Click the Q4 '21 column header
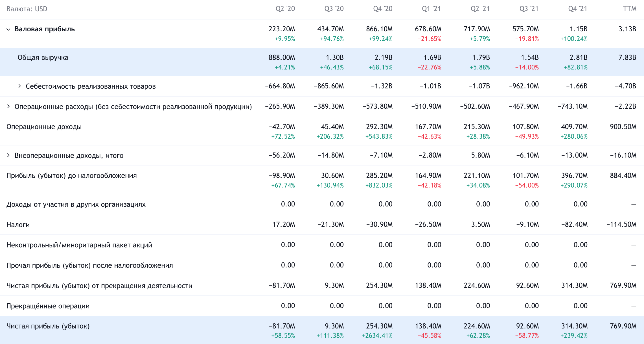Image resolution: width=644 pixels, height=344 pixels. 578,9
